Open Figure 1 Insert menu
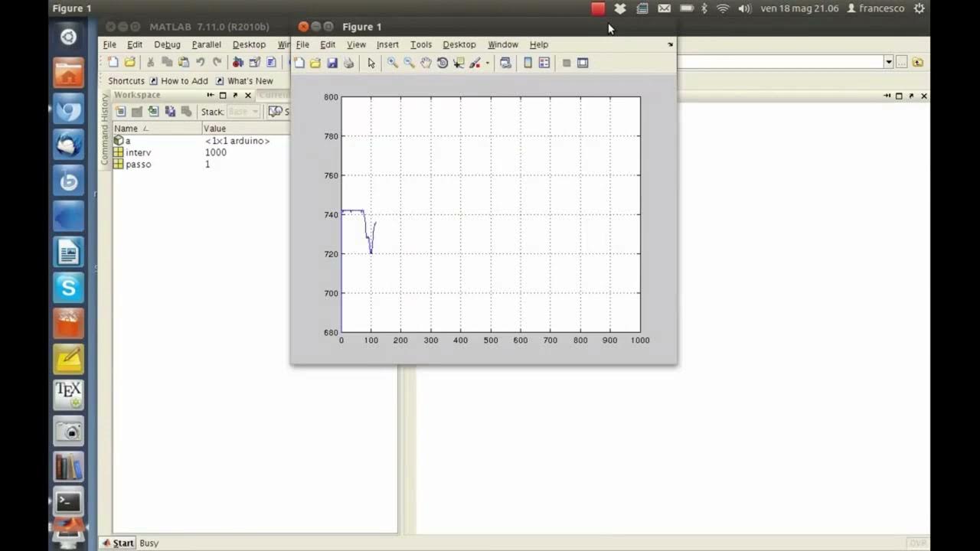 387,44
